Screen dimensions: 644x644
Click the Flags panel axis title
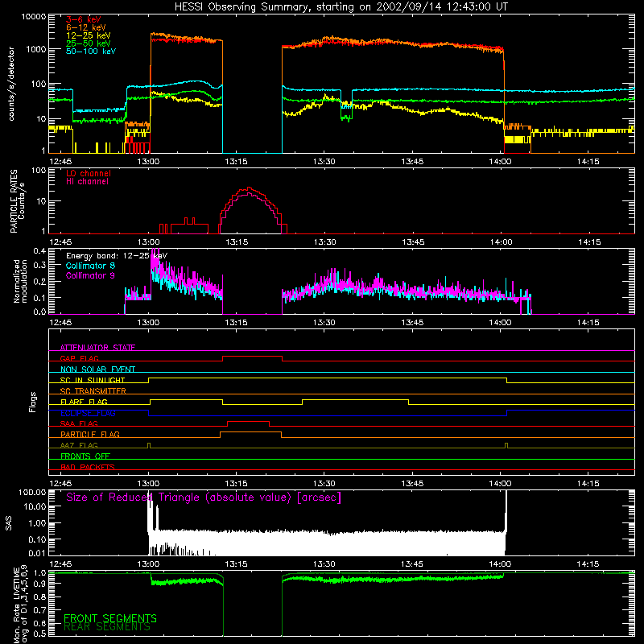[x=32, y=402]
